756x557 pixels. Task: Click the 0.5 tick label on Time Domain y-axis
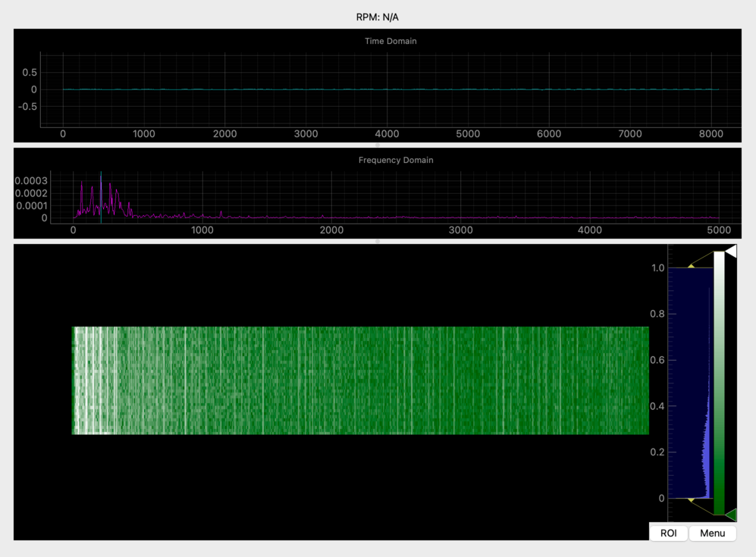coord(30,72)
